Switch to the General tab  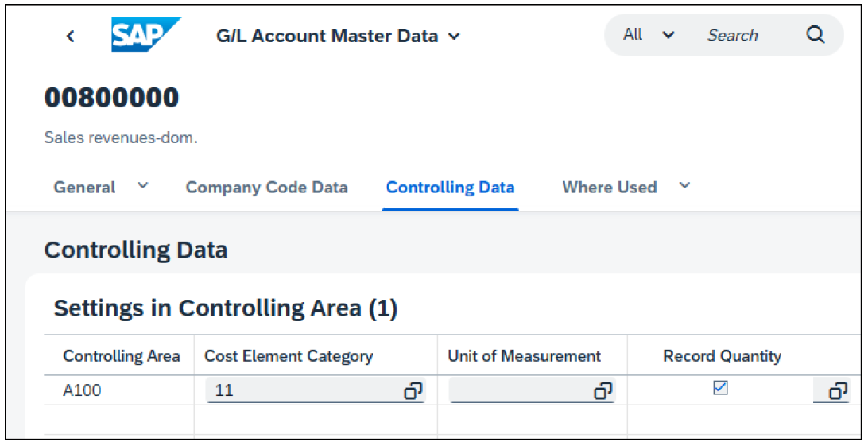84,188
